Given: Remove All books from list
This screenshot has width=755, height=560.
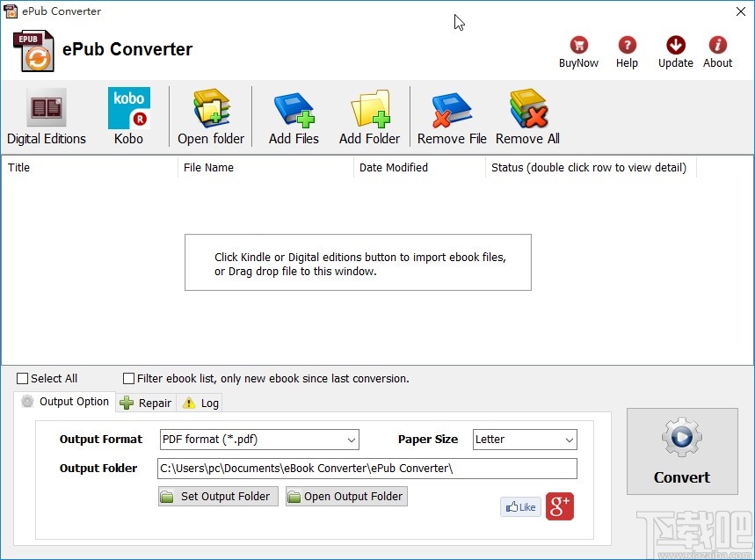Looking at the screenshot, I should (x=527, y=117).
